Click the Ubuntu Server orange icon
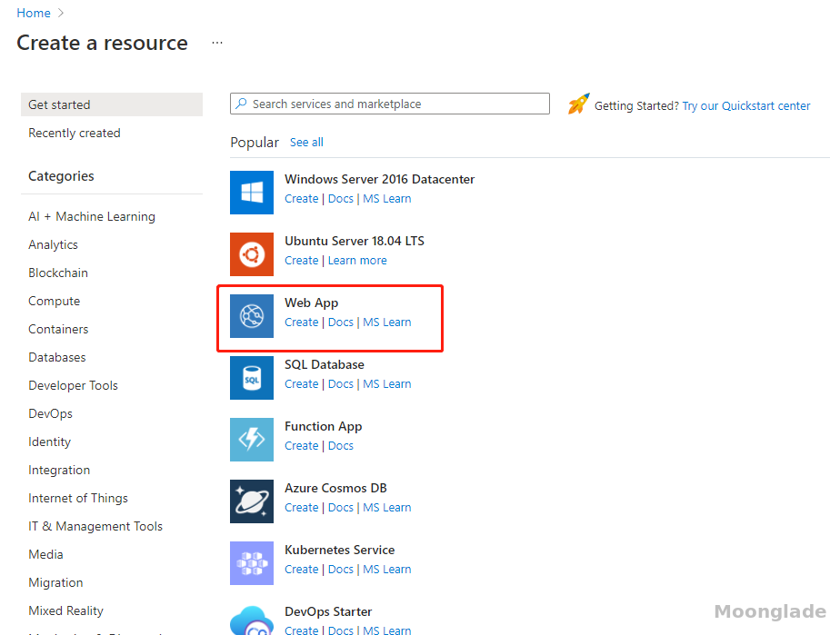 (251, 253)
